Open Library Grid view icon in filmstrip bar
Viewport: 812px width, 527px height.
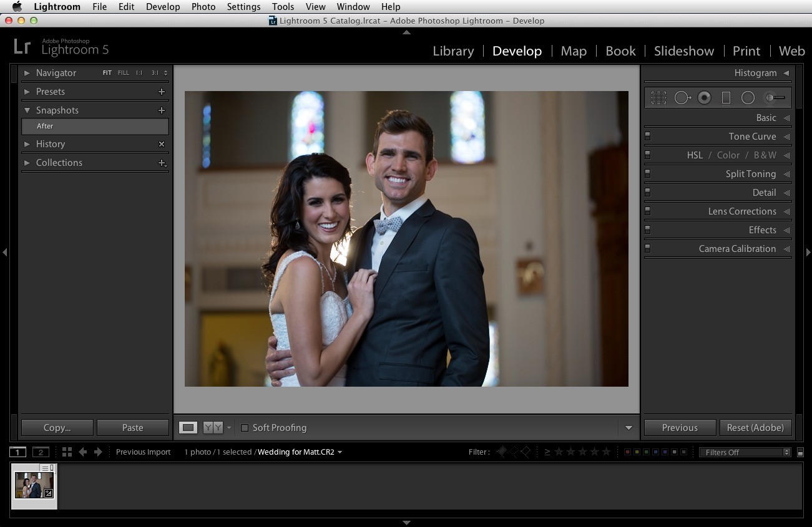point(67,452)
